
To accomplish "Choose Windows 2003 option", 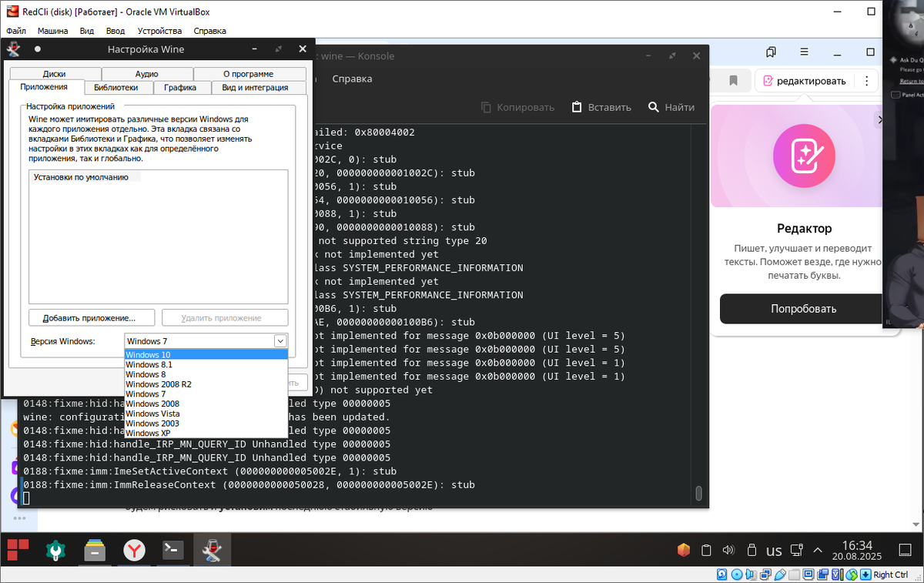I will (206, 423).
